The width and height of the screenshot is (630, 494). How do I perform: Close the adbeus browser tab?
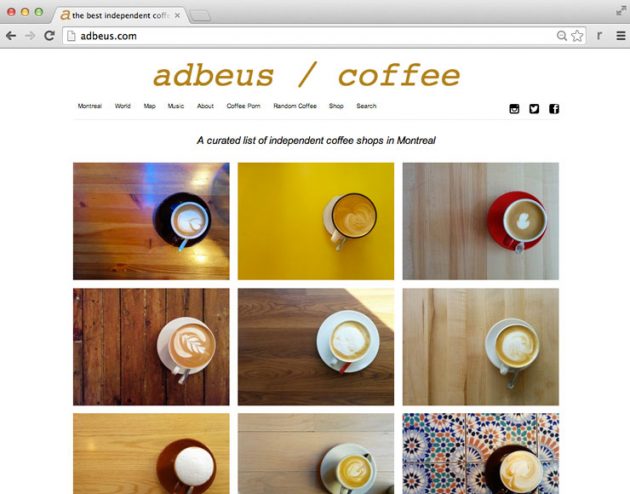(177, 15)
